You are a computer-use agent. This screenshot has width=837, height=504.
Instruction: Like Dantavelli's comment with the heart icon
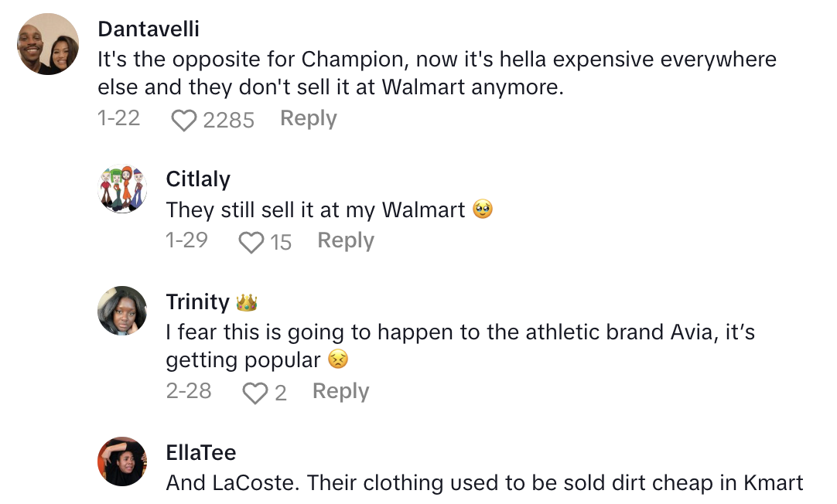pos(183,120)
